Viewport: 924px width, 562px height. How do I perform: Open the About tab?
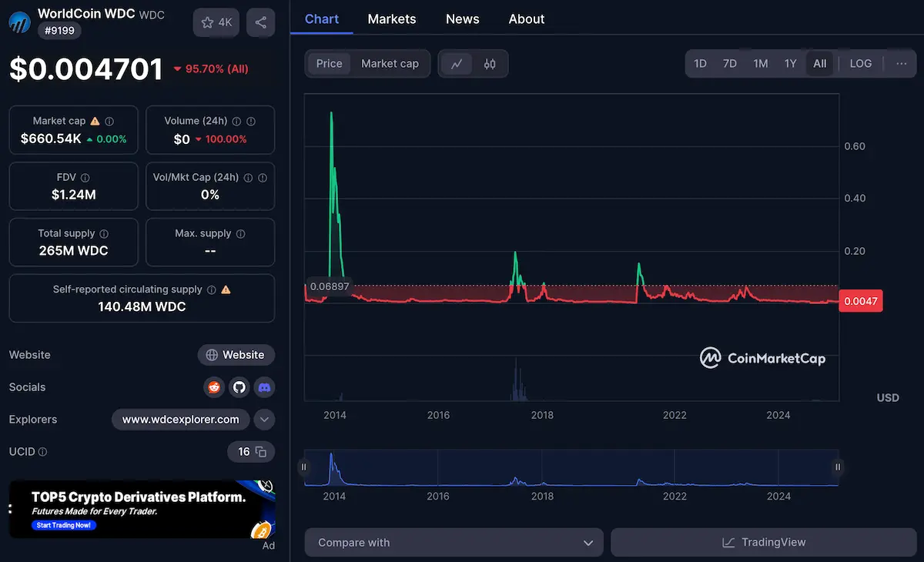tap(527, 19)
